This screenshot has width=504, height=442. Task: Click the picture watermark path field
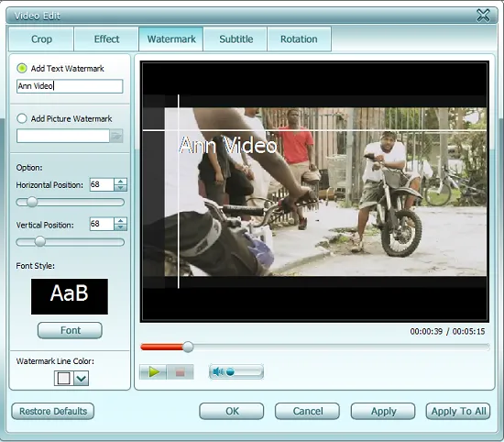63,136
